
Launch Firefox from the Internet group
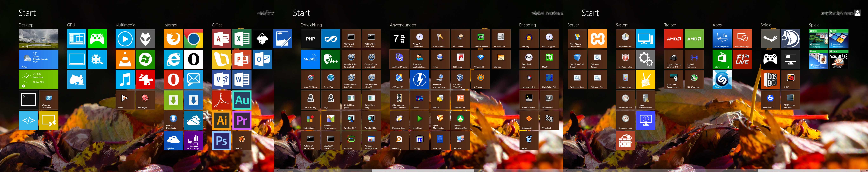[x=173, y=39]
